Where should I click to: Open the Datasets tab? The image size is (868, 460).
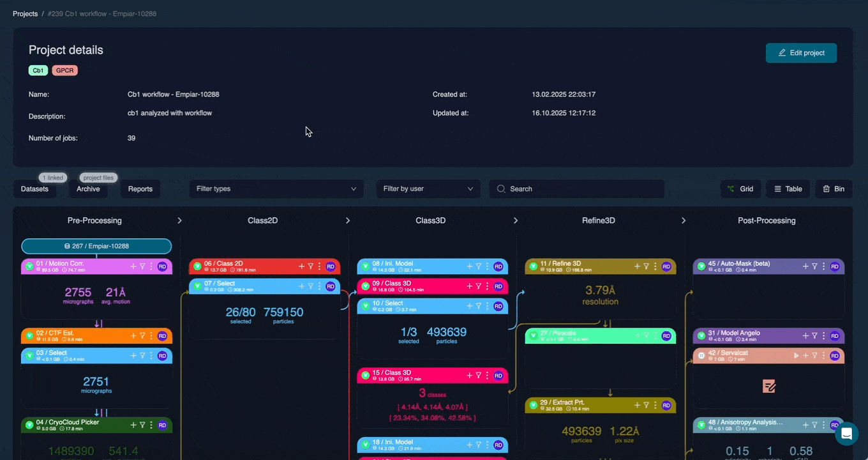tap(34, 189)
